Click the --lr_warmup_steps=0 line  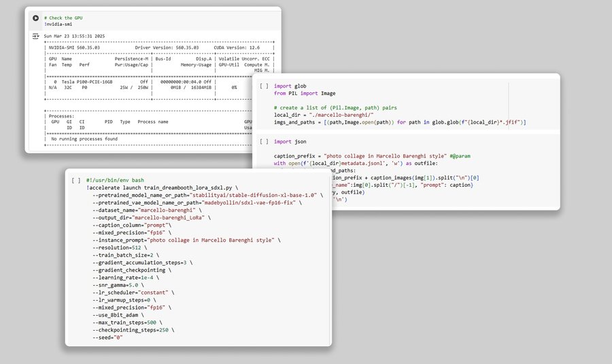point(124,300)
